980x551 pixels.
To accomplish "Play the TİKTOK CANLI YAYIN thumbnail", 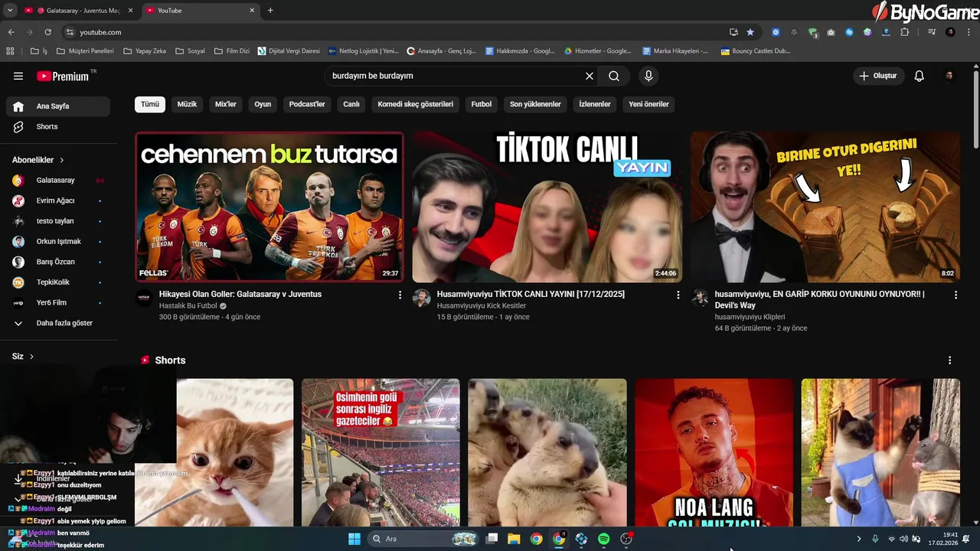I will (x=547, y=207).
